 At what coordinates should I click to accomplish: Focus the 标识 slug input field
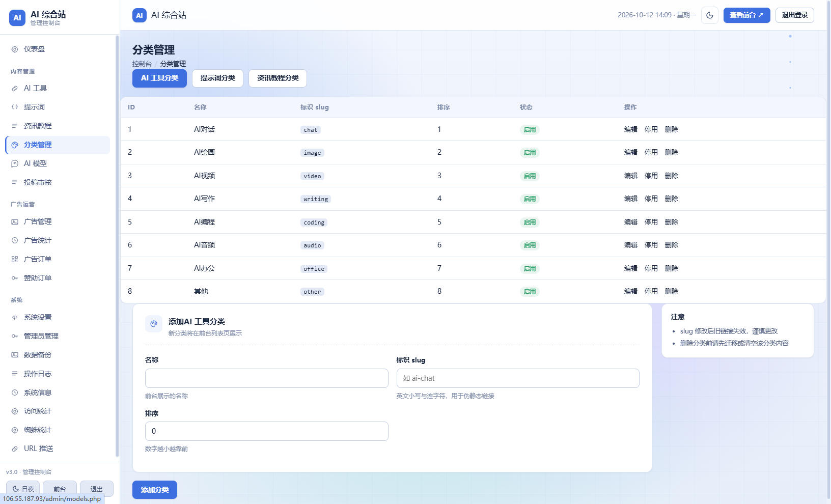point(518,378)
